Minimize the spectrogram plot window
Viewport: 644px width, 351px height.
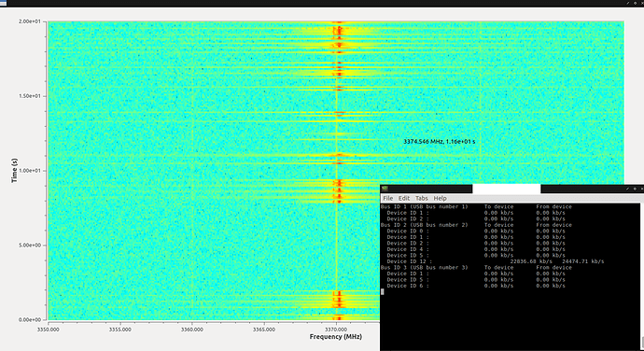[628, 3]
